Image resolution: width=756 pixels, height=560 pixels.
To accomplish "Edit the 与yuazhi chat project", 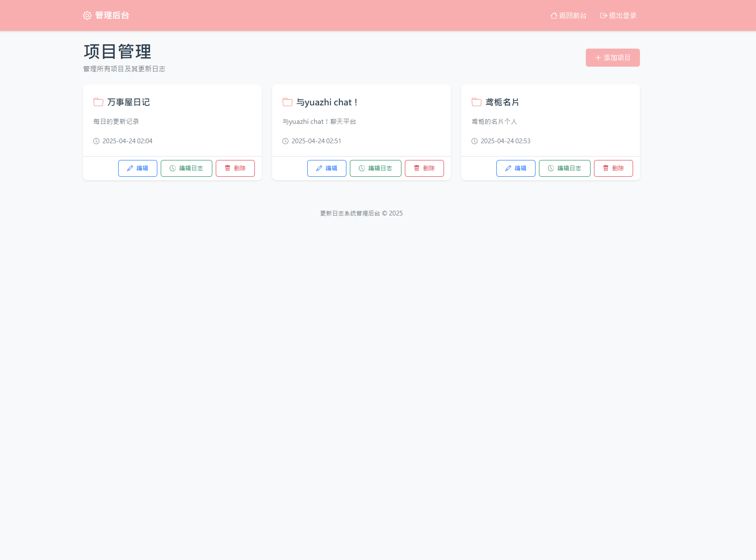I will [327, 168].
